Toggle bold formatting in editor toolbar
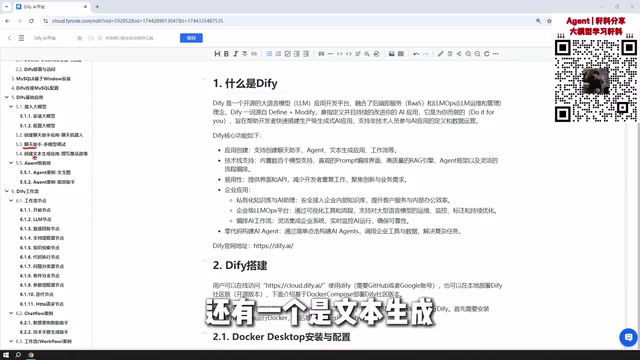The width and height of the screenshot is (640, 360). point(226,54)
